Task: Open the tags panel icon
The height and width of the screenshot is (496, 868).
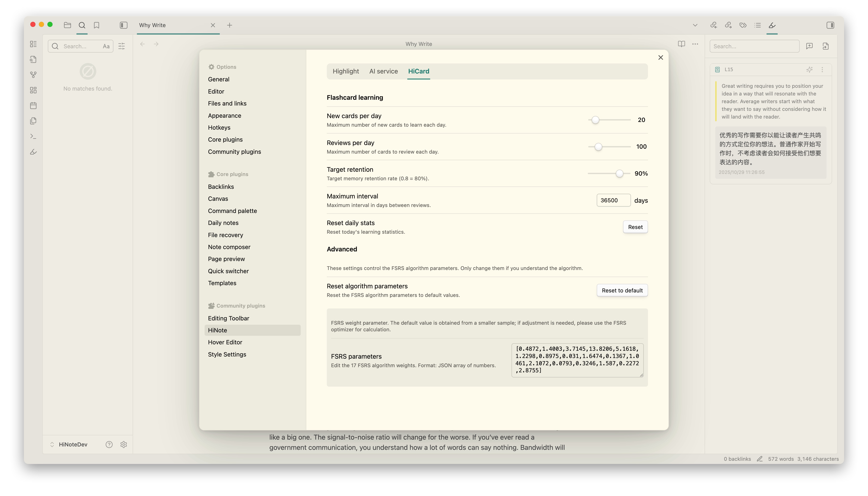Action: [743, 25]
